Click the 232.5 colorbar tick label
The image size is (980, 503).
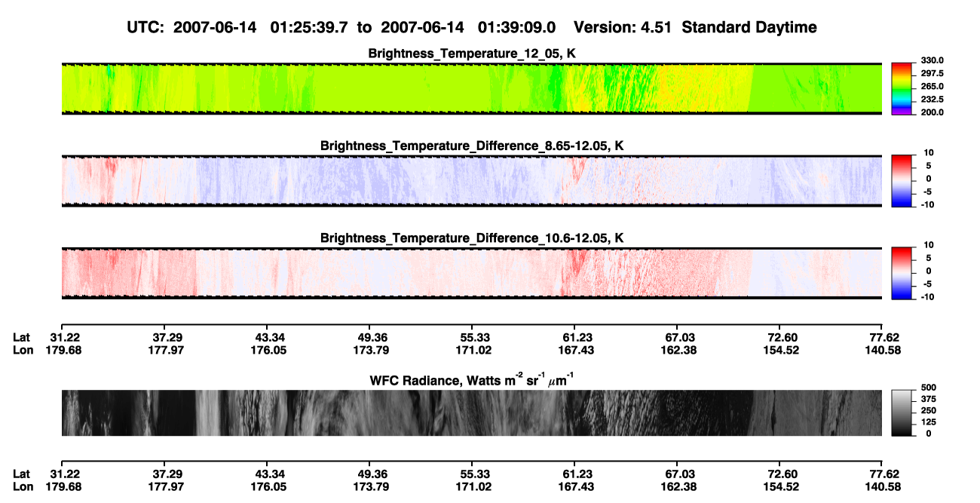pyautogui.click(x=932, y=99)
